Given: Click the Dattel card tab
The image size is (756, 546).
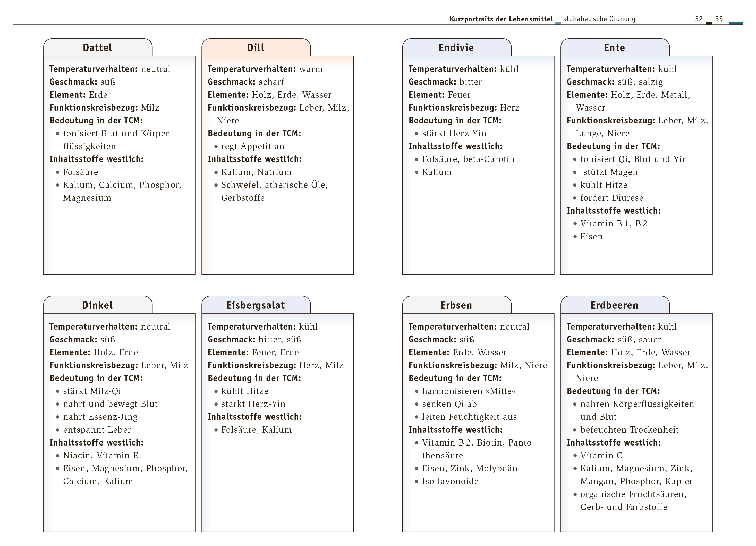Looking at the screenshot, I should click(97, 47).
